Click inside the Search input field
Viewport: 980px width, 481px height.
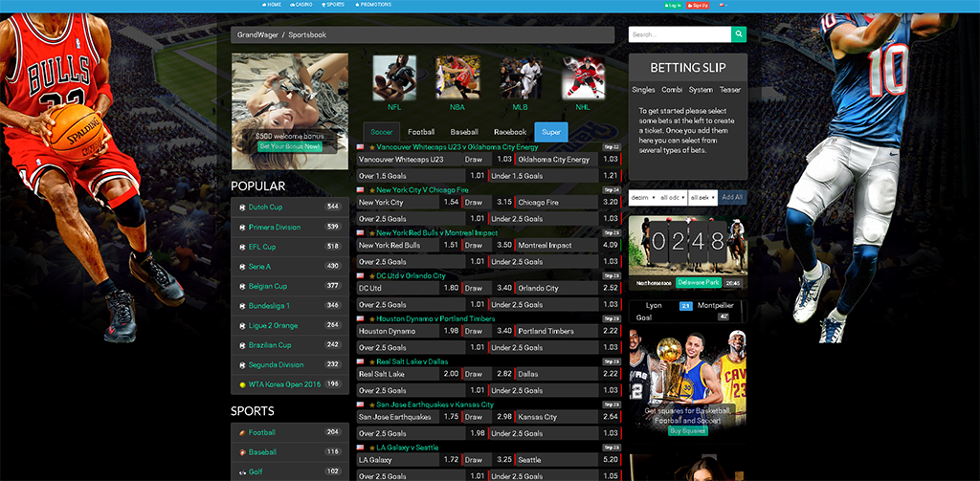[680, 34]
